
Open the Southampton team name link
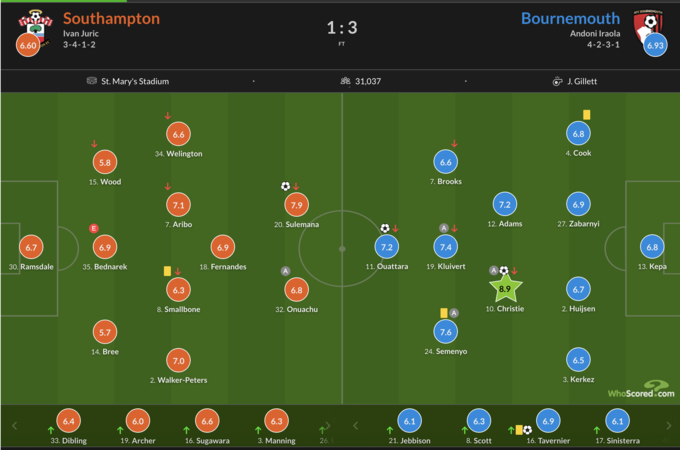tap(111, 18)
